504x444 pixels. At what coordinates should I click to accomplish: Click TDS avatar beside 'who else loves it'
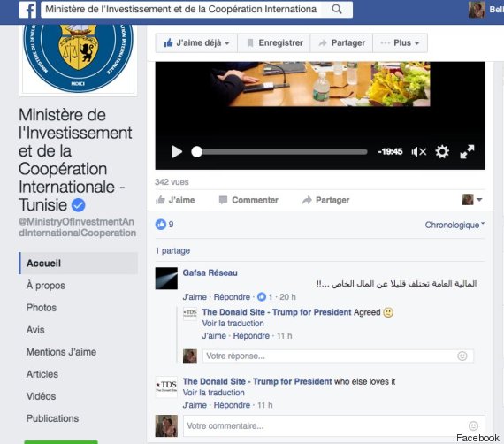coord(166,387)
